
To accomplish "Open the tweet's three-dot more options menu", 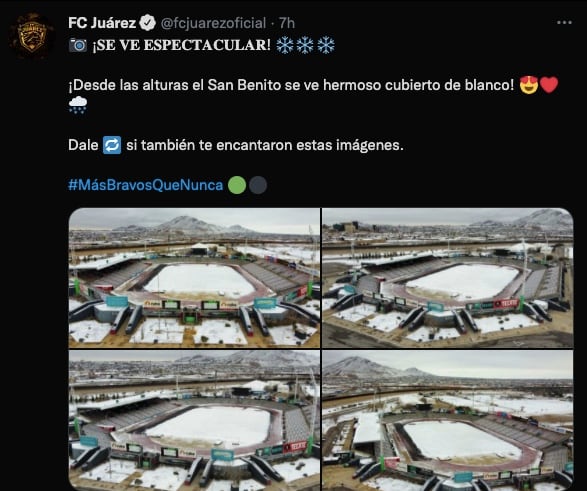I will 564,23.
